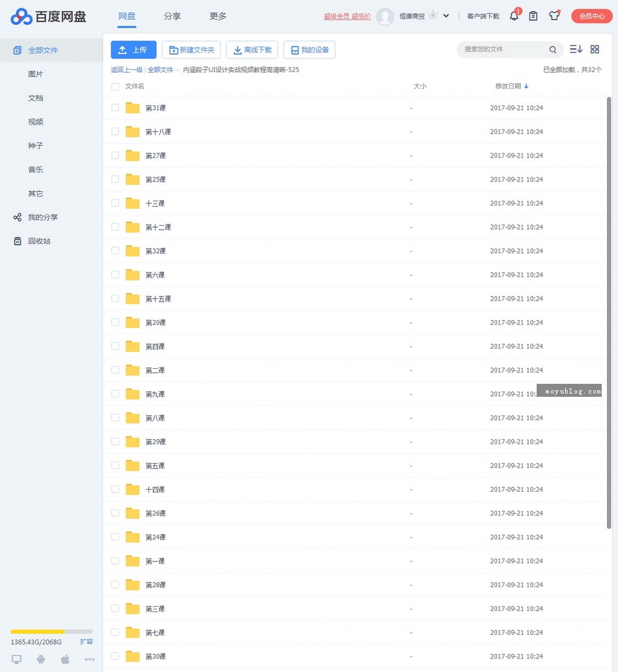
Task: Click the folder icon of 第30课
Action: point(133,656)
